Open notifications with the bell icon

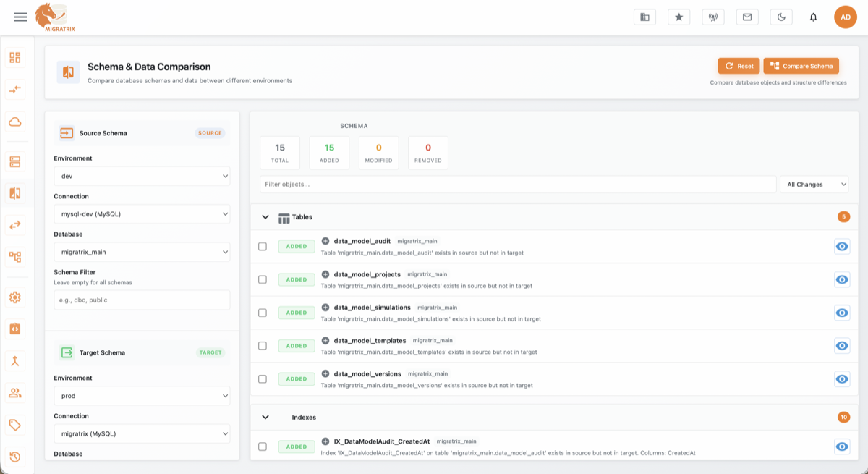pos(813,17)
